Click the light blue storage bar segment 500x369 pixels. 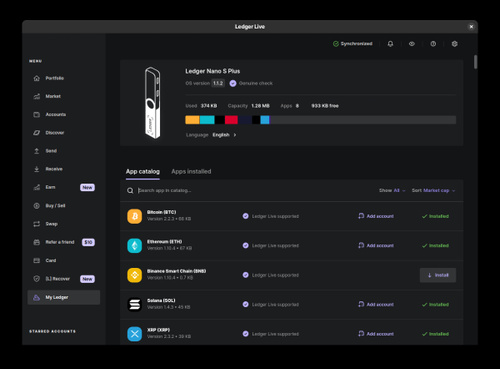[x=265, y=120]
